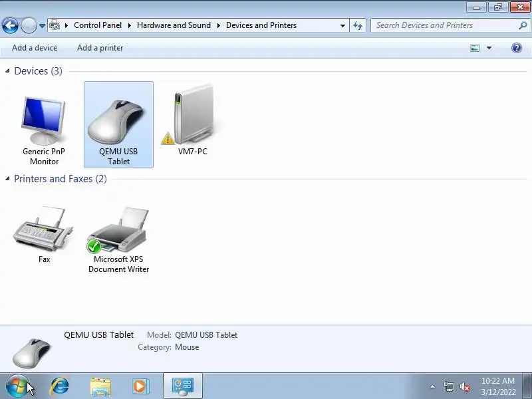This screenshot has height=399, width=532.
Task: Click Add a device
Action: pos(35,48)
